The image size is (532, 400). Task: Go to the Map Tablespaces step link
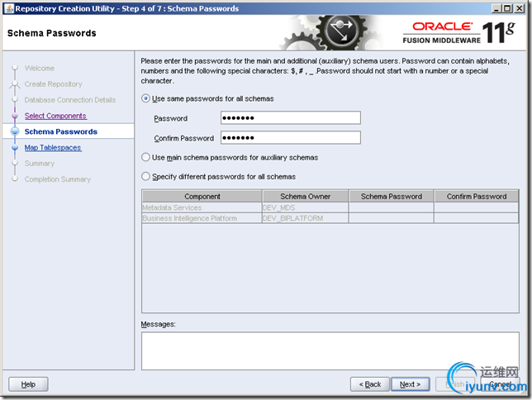[x=53, y=148]
